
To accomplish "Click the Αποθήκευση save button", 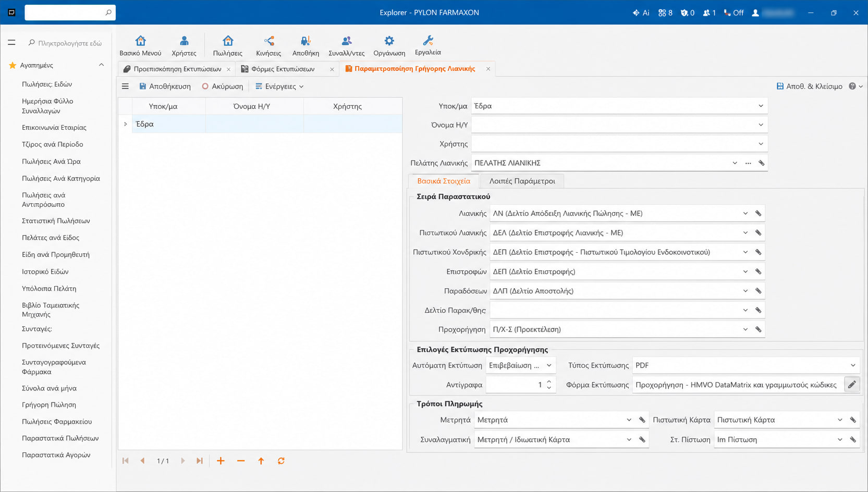I will point(165,87).
